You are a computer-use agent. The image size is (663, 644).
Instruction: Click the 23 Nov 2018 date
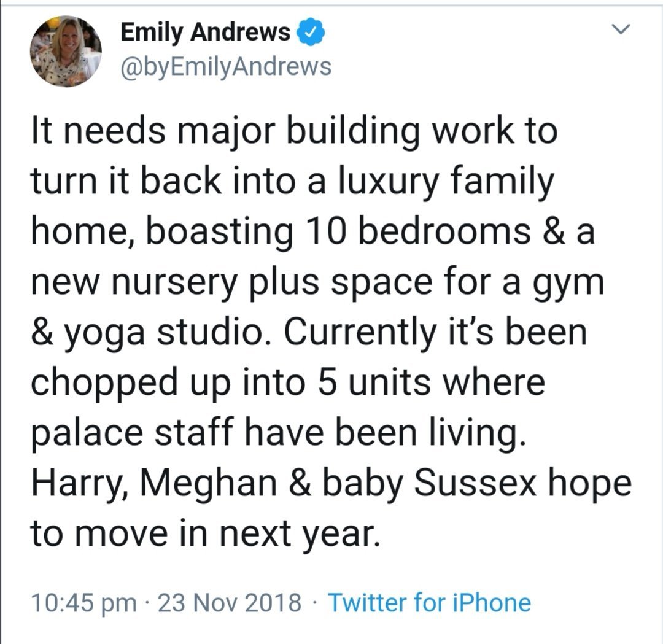230,602
